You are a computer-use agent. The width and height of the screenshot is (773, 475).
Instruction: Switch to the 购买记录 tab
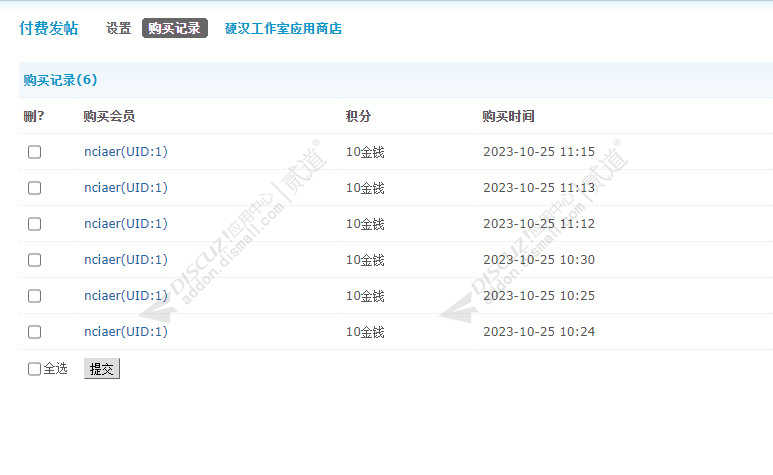click(175, 28)
